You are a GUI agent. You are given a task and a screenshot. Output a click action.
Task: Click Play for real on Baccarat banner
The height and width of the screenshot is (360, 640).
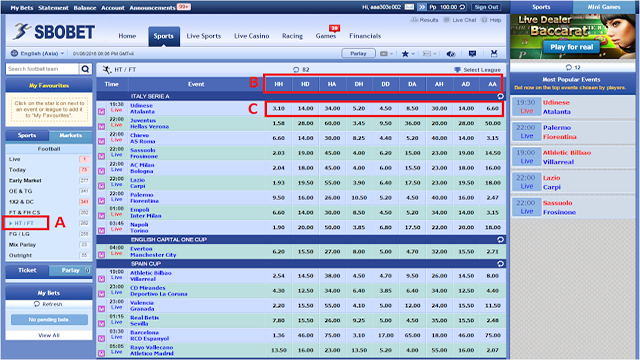click(x=571, y=47)
